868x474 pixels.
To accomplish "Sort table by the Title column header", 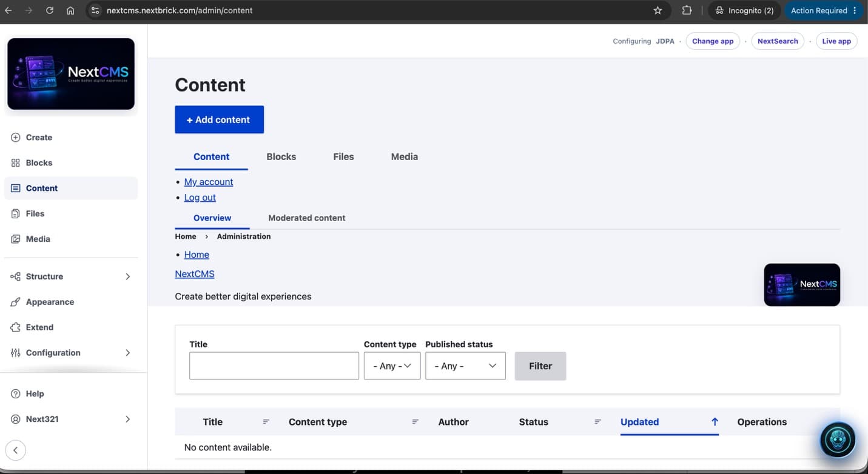I will coord(213,422).
